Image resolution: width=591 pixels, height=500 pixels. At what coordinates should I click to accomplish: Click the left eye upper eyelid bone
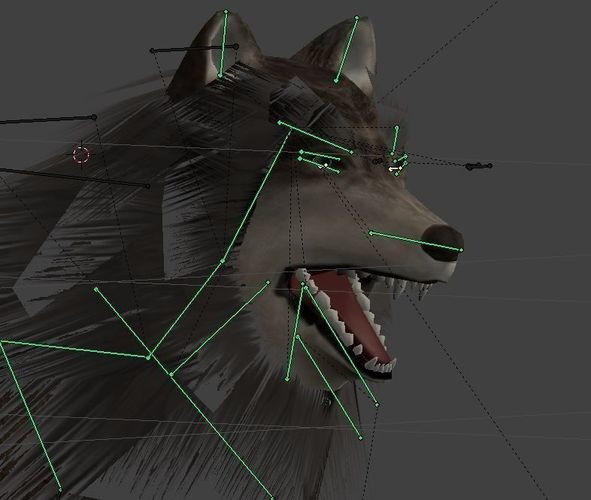(x=320, y=155)
